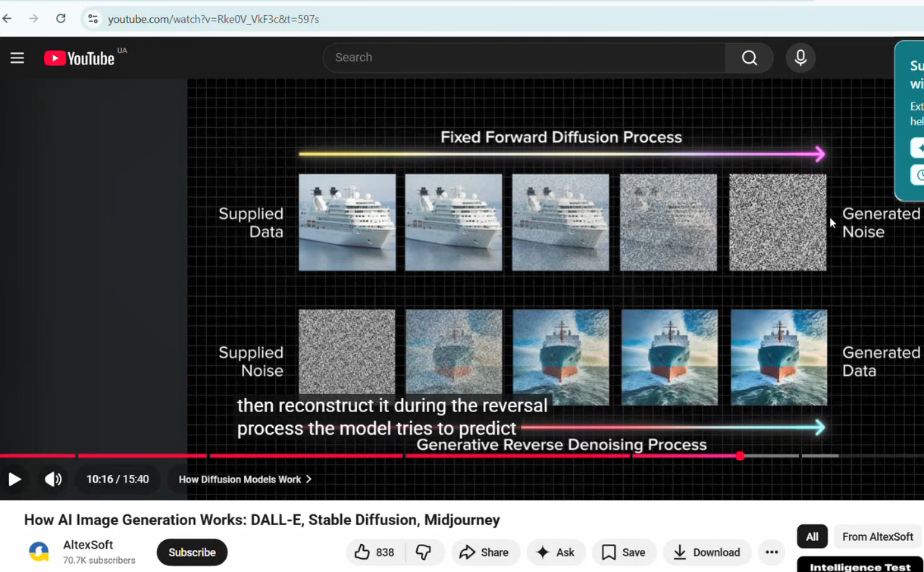
Task: Reload the page with browser refresh icon
Action: point(61,19)
